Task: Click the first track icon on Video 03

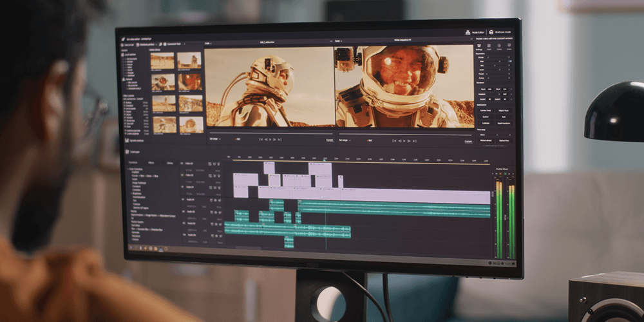Action: coord(210,164)
